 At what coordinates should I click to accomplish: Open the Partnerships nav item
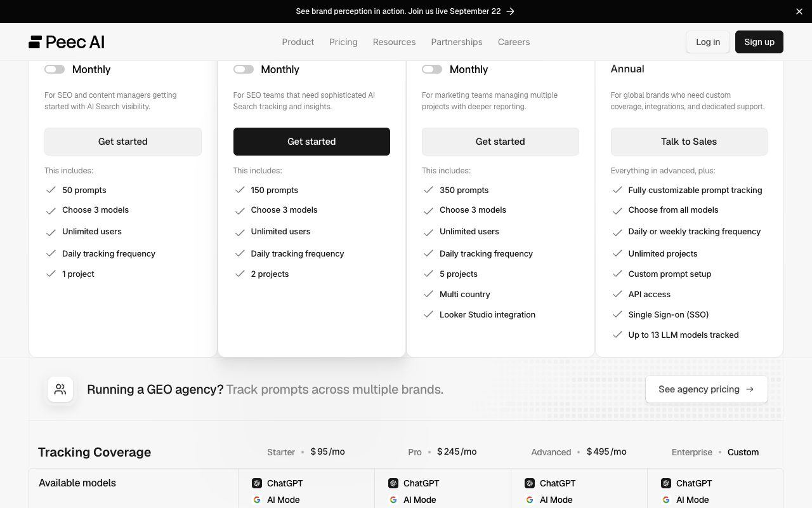click(x=457, y=42)
